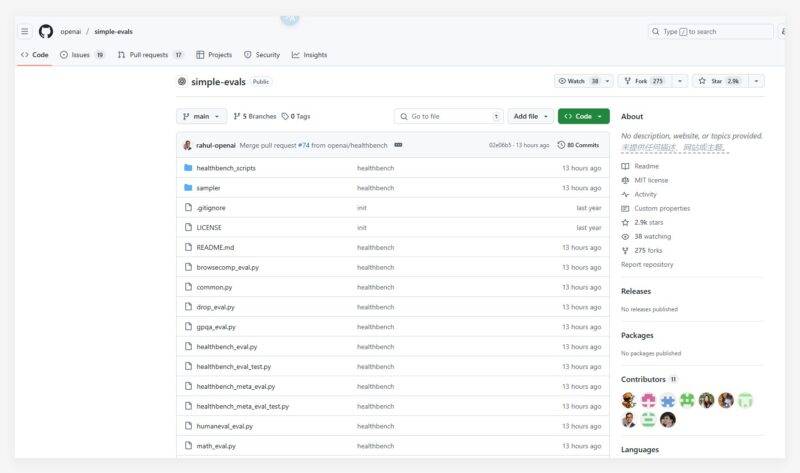The width and height of the screenshot is (800, 473).
Task: Open the healthbench commit message on sampler row
Action: 376,188
